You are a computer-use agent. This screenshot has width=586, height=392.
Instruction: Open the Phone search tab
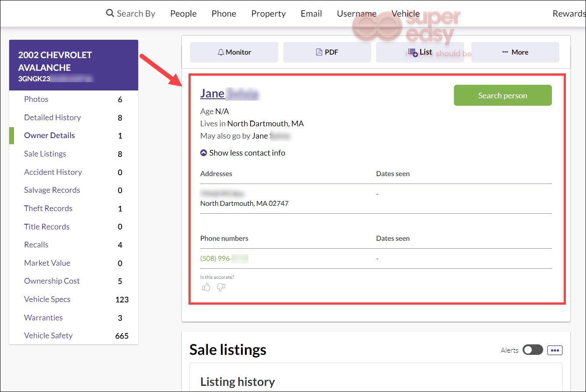tap(224, 14)
